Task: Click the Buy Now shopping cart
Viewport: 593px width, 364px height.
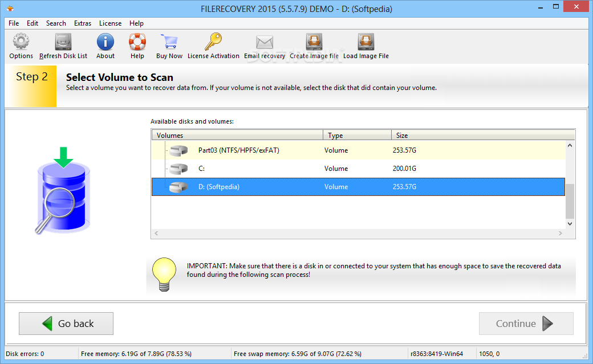Action: 169,42
